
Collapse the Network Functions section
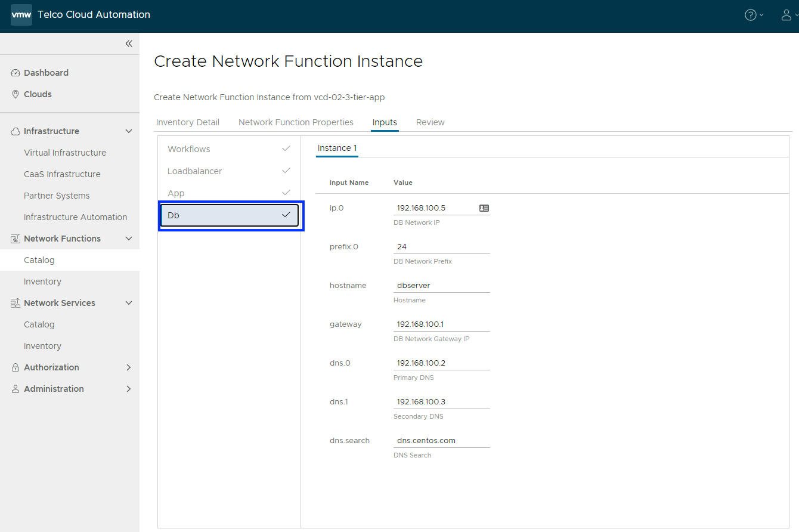(x=128, y=239)
